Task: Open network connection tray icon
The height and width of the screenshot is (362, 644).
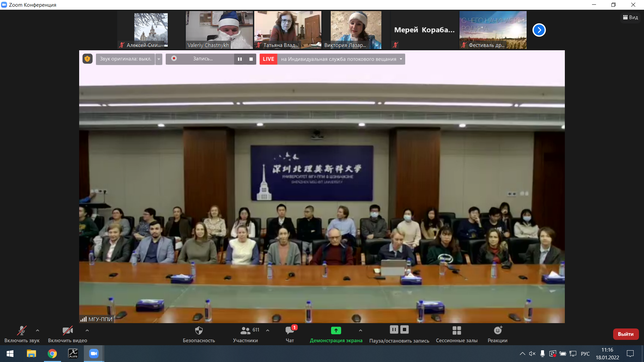Action: point(573,354)
